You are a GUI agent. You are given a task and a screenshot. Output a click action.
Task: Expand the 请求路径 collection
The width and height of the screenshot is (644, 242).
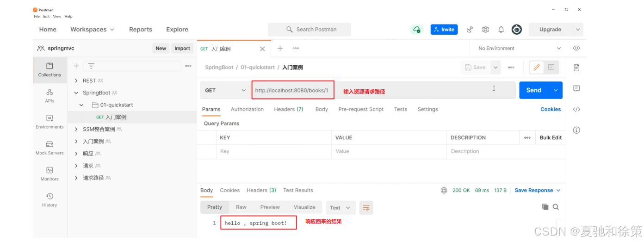pos(76,178)
